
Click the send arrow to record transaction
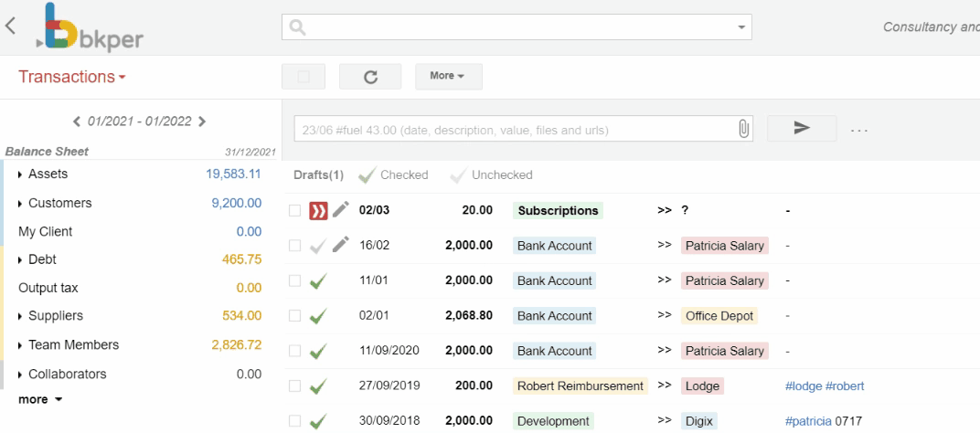tap(801, 130)
